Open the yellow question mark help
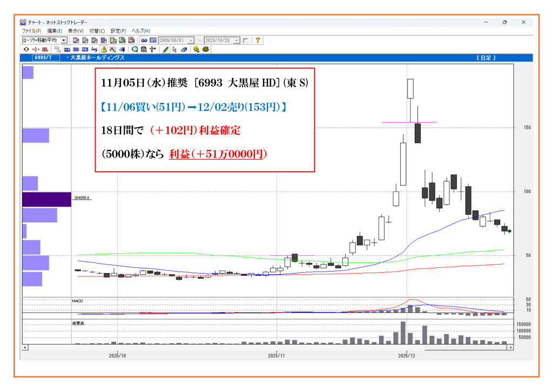The width and height of the screenshot is (553, 392). (x=258, y=40)
